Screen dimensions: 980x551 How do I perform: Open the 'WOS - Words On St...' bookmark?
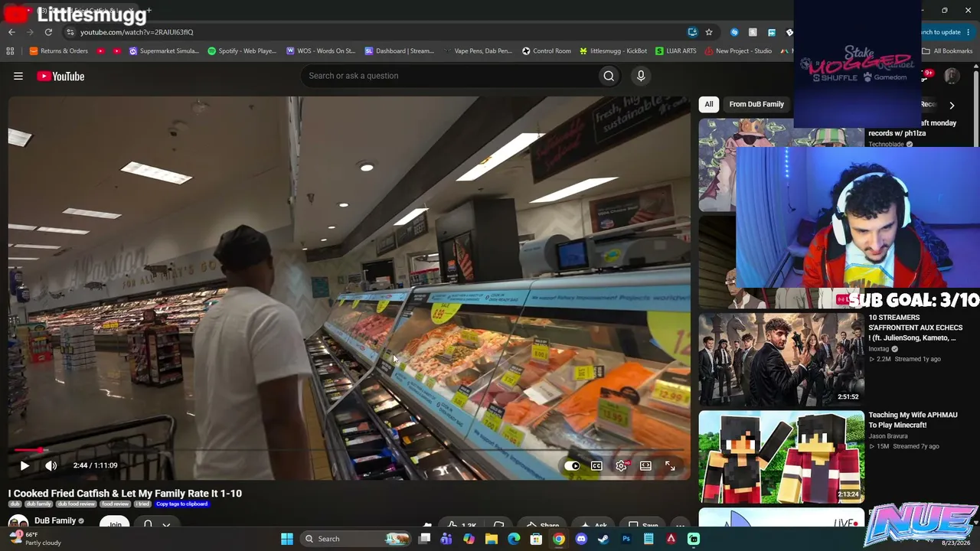[x=321, y=51]
